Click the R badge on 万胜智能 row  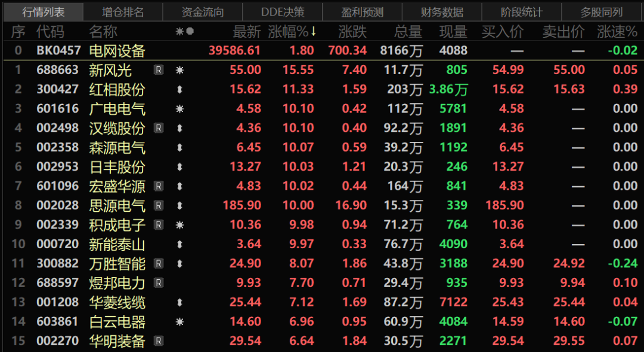(159, 263)
